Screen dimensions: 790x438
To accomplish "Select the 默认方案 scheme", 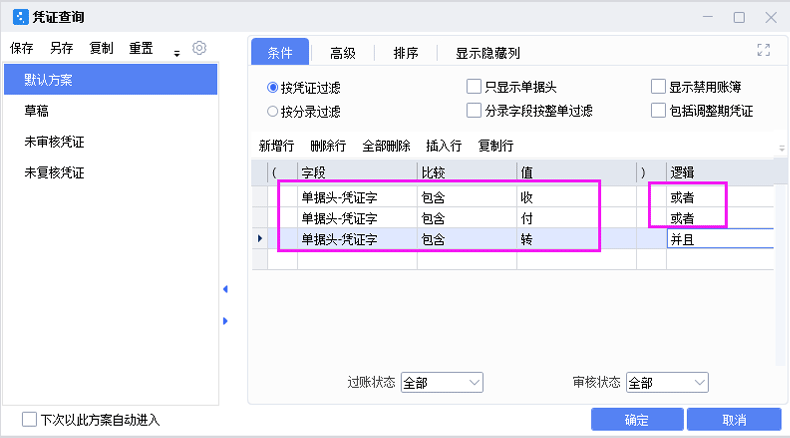I will click(x=110, y=80).
